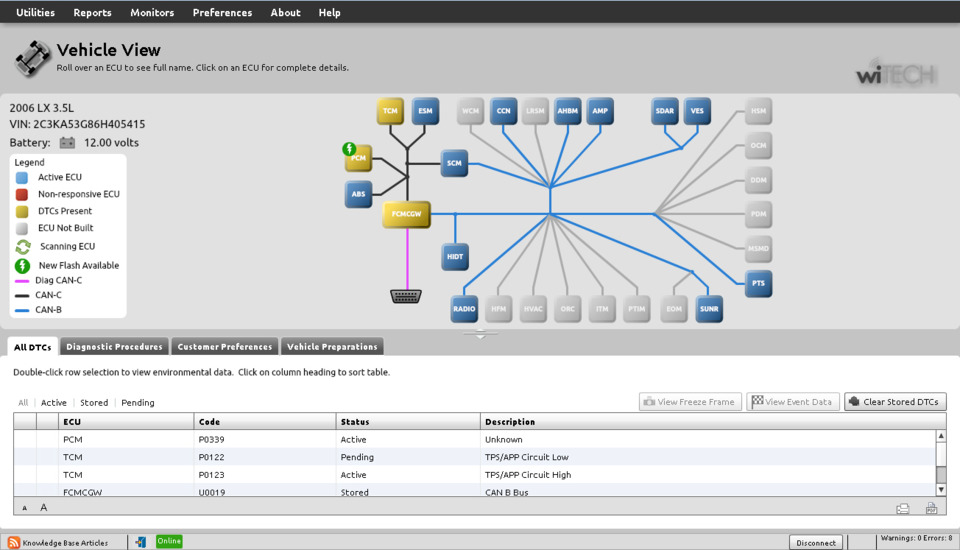Filter the list to Pending DTCs
The width and height of the screenshot is (960, 550).
tap(138, 403)
